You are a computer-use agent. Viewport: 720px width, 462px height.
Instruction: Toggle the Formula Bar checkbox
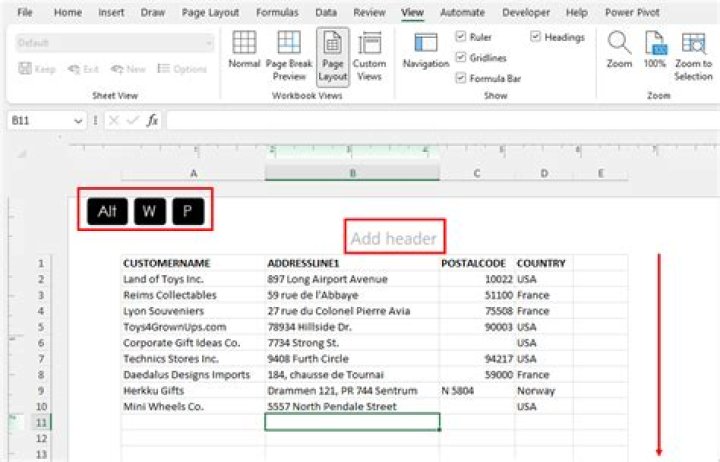click(x=461, y=78)
